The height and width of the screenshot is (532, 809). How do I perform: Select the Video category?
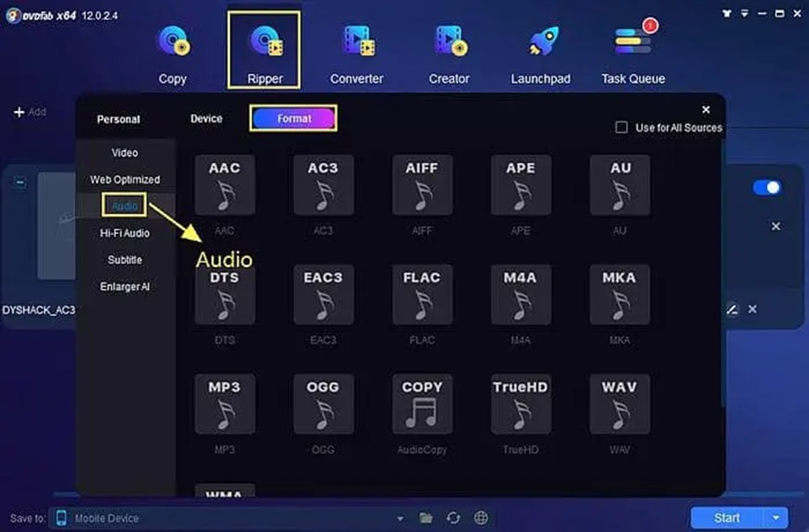[x=125, y=152]
